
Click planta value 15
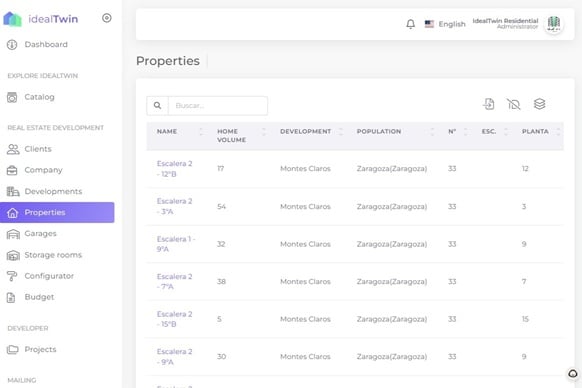[525, 319]
